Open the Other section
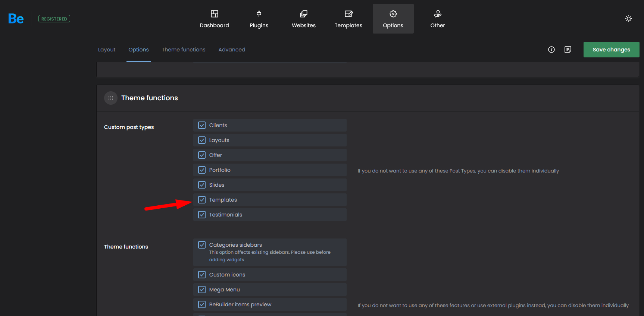This screenshot has height=316, width=644. coord(438,19)
